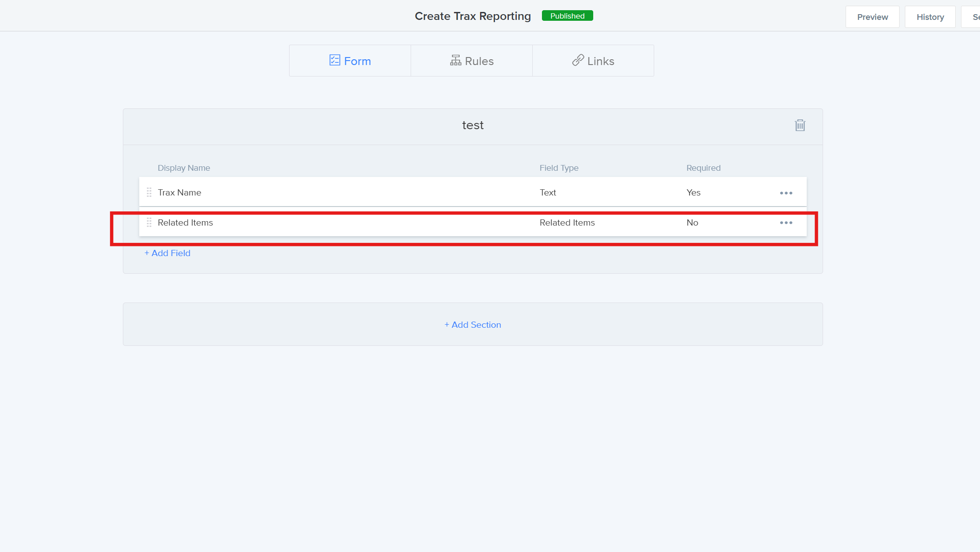Click the Preview button
The height and width of the screenshot is (552, 980).
click(x=872, y=17)
